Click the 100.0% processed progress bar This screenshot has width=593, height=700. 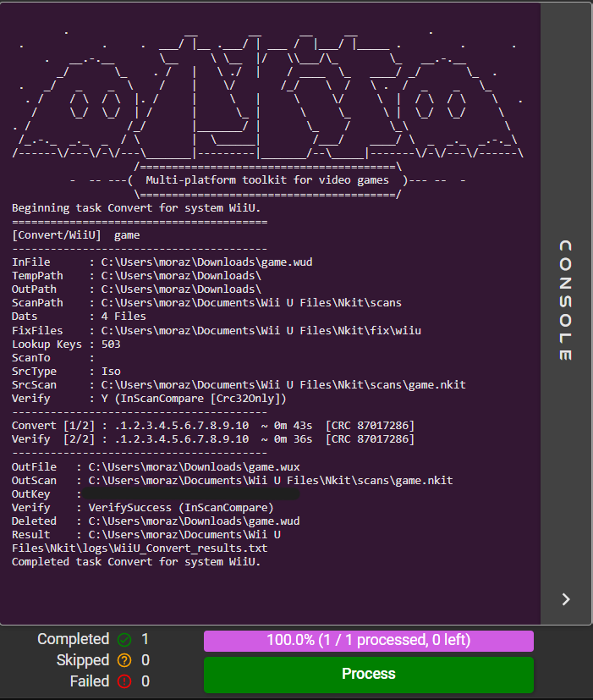369,641
